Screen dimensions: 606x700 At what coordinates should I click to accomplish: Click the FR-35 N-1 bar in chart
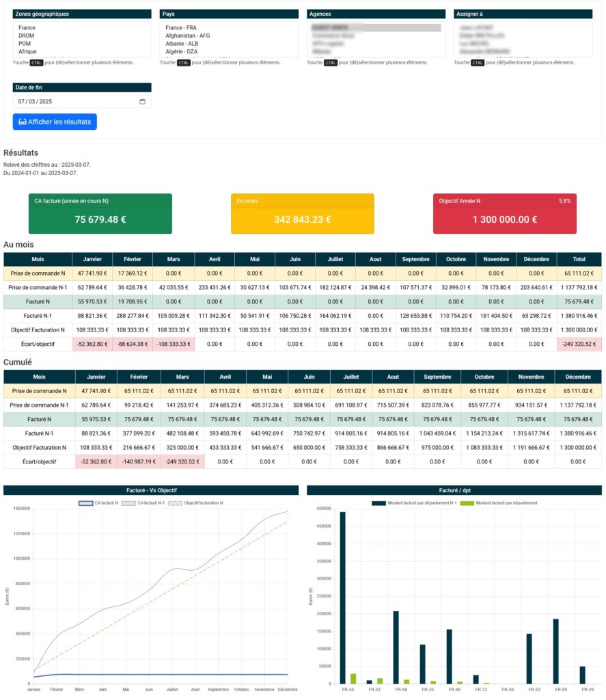tap(423, 664)
